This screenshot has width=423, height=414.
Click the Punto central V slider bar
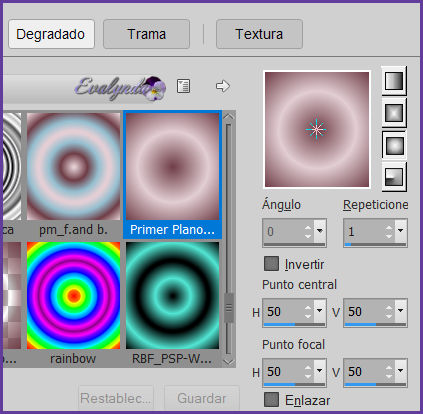tap(375, 324)
